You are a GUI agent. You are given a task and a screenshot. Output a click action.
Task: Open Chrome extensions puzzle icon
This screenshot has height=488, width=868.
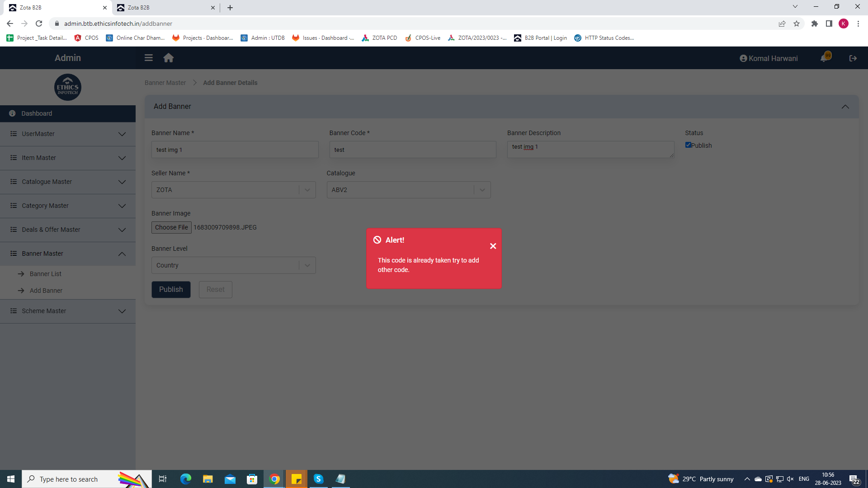(814, 23)
